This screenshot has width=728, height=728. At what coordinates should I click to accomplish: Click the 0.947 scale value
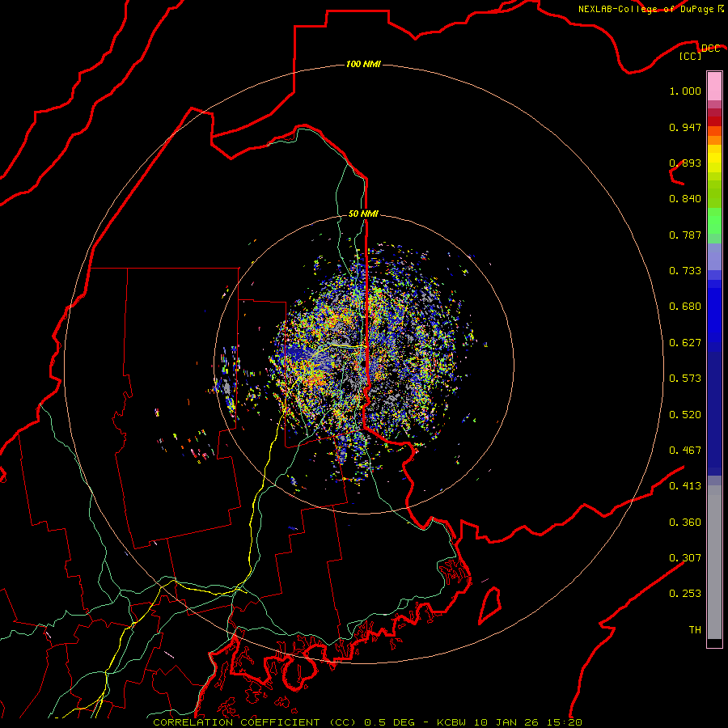point(685,127)
